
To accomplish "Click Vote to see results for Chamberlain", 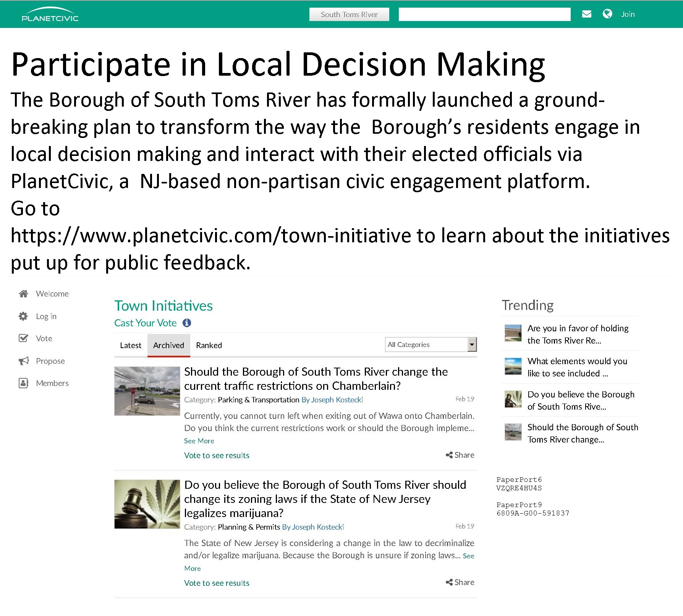I will (217, 456).
